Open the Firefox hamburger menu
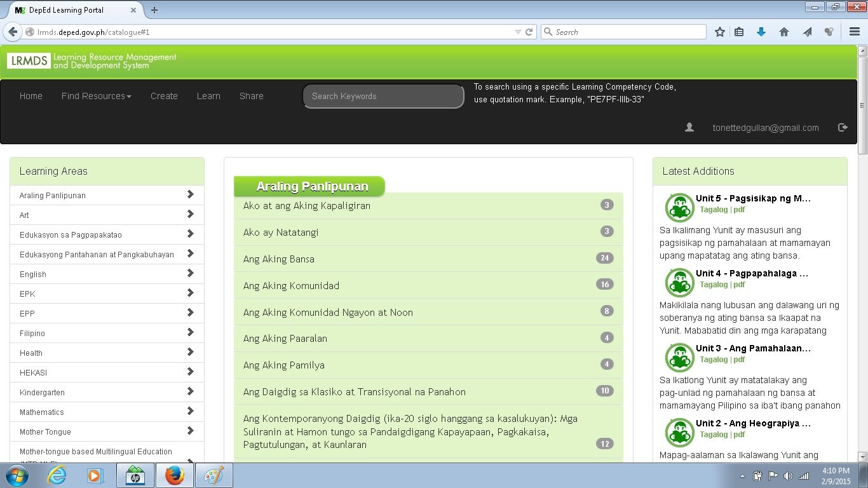Viewport: 868px width, 488px height. pos(853,31)
